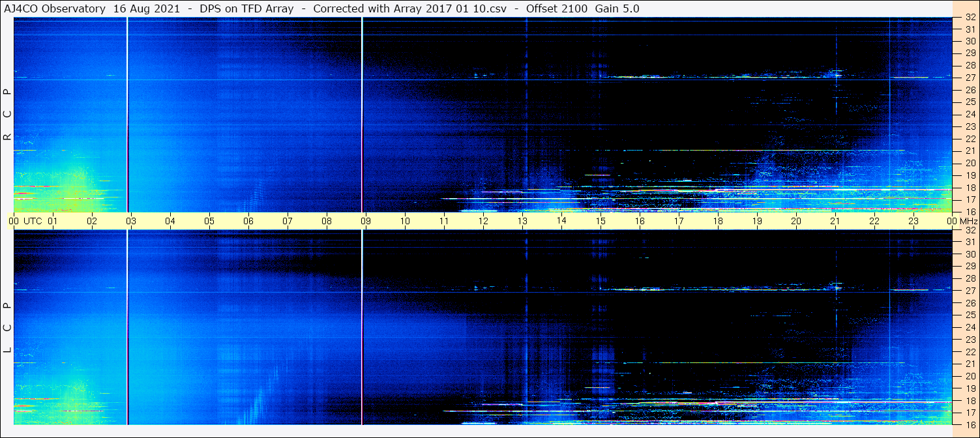
Task: Click '28' on the RCP frequency scale
Action: [x=970, y=66]
